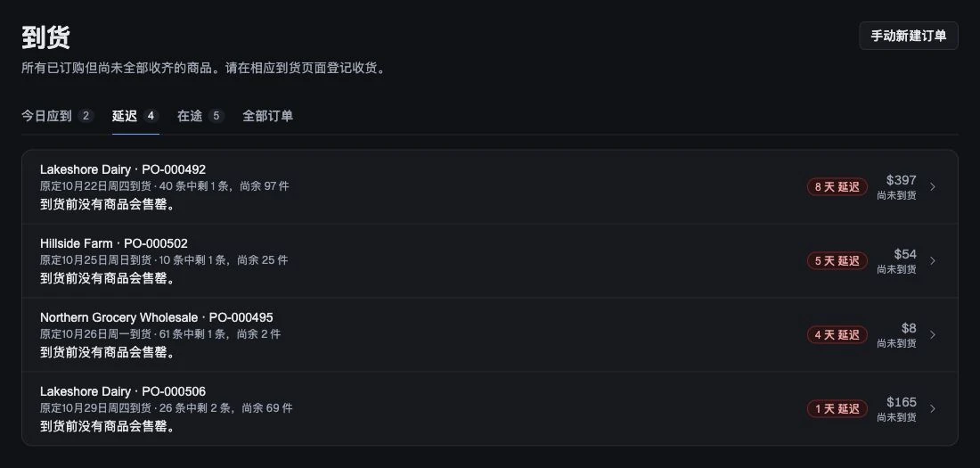The height and width of the screenshot is (468, 980).
Task: Click the $397 outstanding amount
Action: (x=901, y=180)
